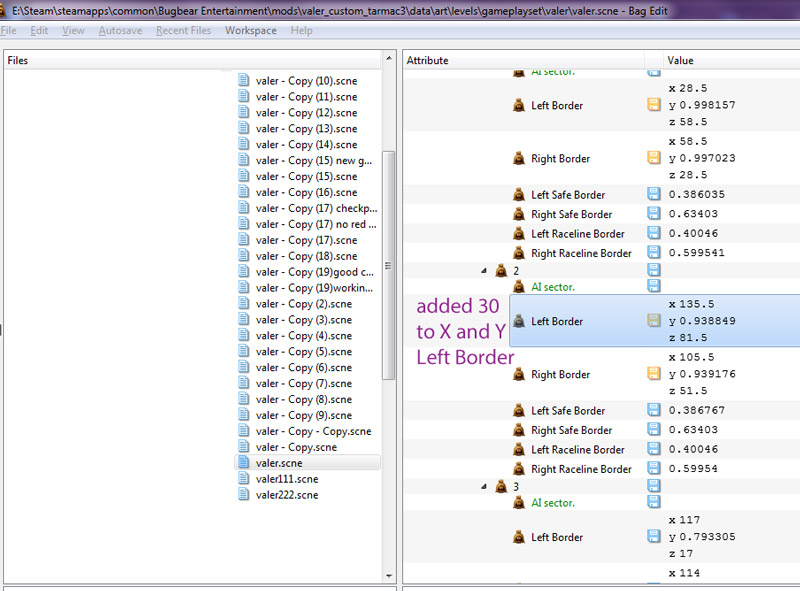The image size is (800, 591).
Task: Click the file icon of valer.scne
Action: [x=244, y=462]
